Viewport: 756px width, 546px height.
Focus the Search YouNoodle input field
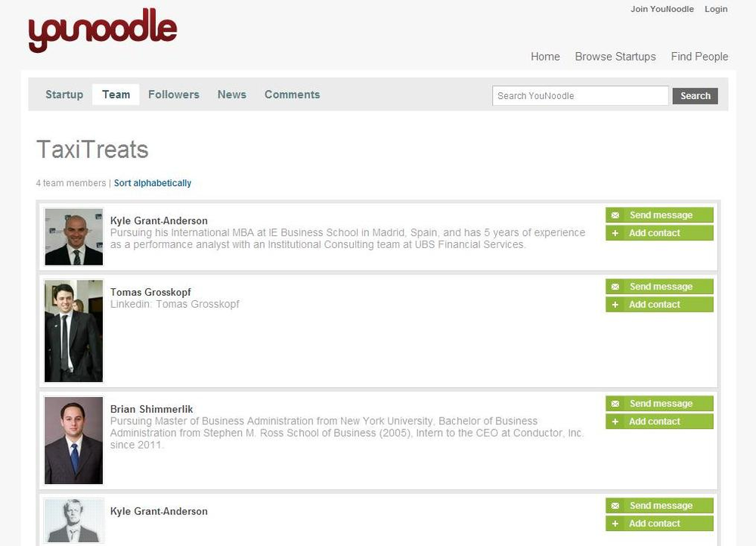580,96
